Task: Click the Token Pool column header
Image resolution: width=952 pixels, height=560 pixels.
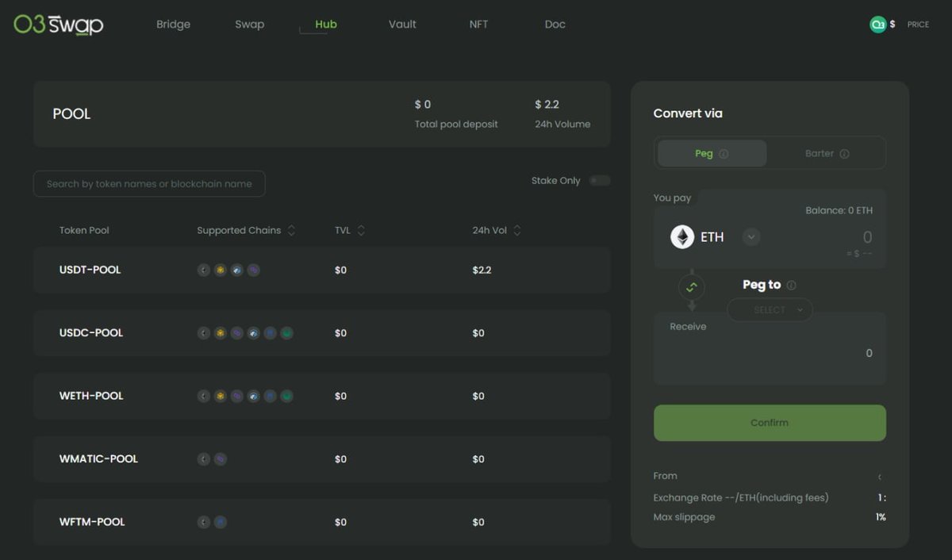Action: [x=84, y=231]
